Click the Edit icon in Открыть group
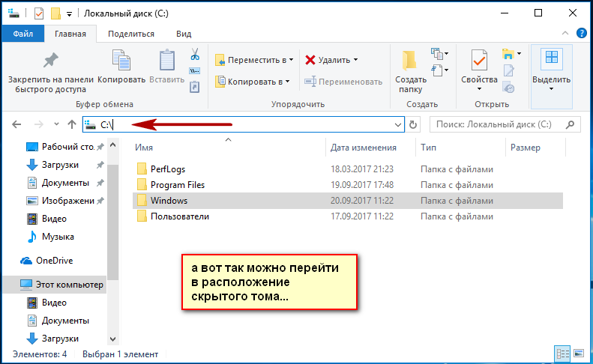Screen dimensions: 593x364 tap(508, 71)
